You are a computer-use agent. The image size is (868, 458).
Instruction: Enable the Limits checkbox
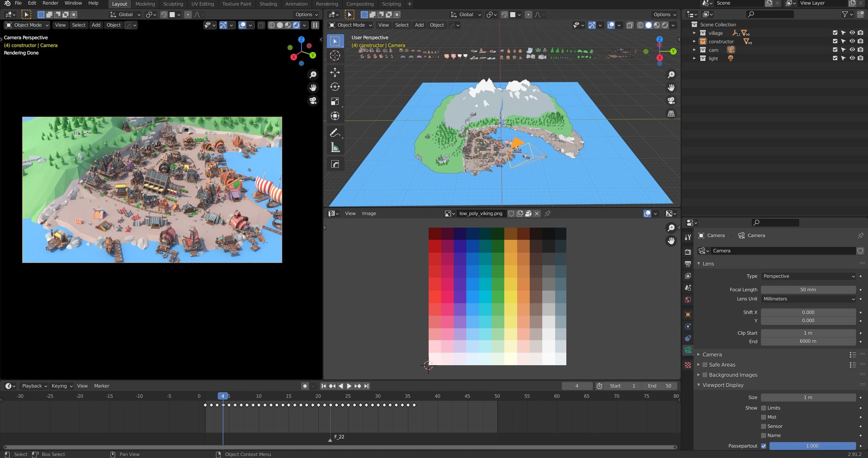coord(764,408)
